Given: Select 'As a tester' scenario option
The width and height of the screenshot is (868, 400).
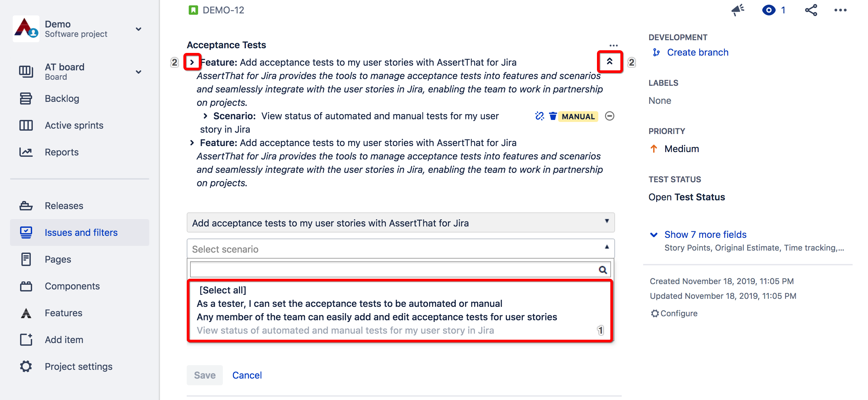Looking at the screenshot, I should (x=349, y=304).
